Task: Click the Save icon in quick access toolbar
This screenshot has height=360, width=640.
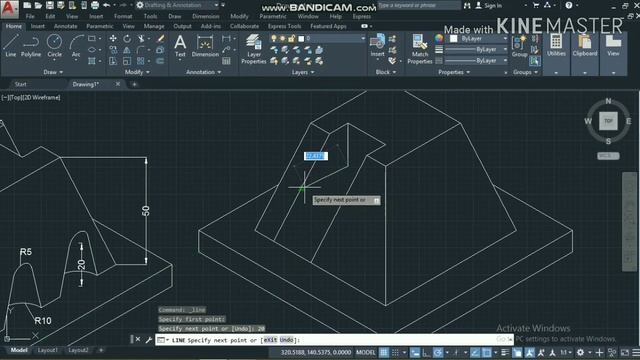Action: coord(50,5)
